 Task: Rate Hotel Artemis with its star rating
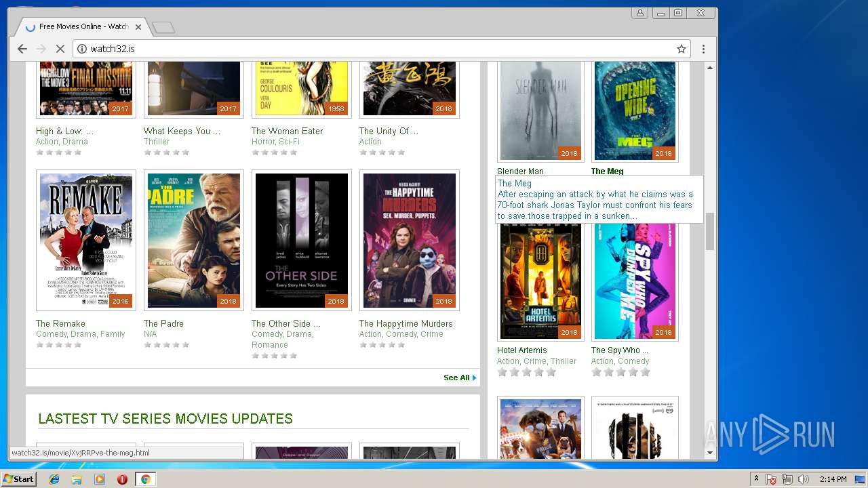(527, 372)
